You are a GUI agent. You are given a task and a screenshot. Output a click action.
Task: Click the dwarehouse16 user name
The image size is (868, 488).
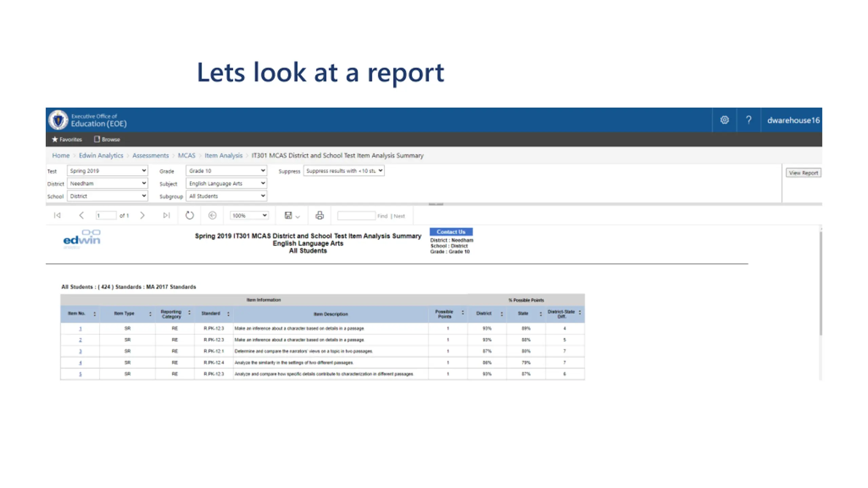coord(793,120)
